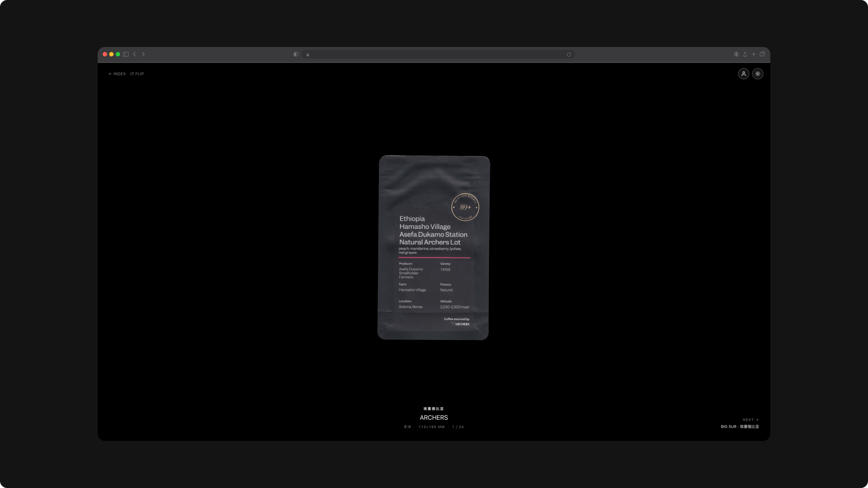Click the '埃塞俄比亚' label above ARCHERS
Screen dimensions: 868x488
coord(434,409)
